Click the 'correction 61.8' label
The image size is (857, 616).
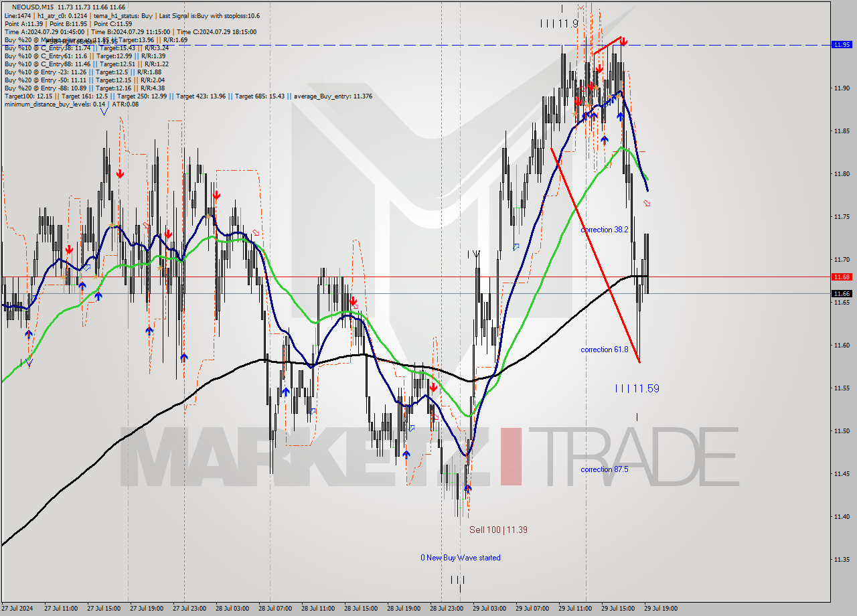pyautogui.click(x=605, y=350)
